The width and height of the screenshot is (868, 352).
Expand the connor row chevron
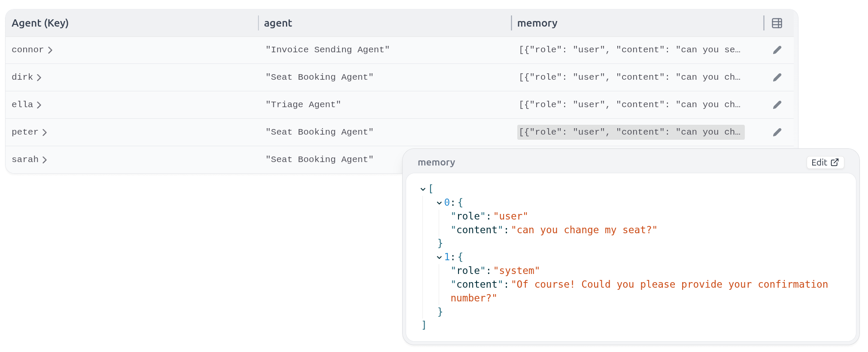point(51,50)
